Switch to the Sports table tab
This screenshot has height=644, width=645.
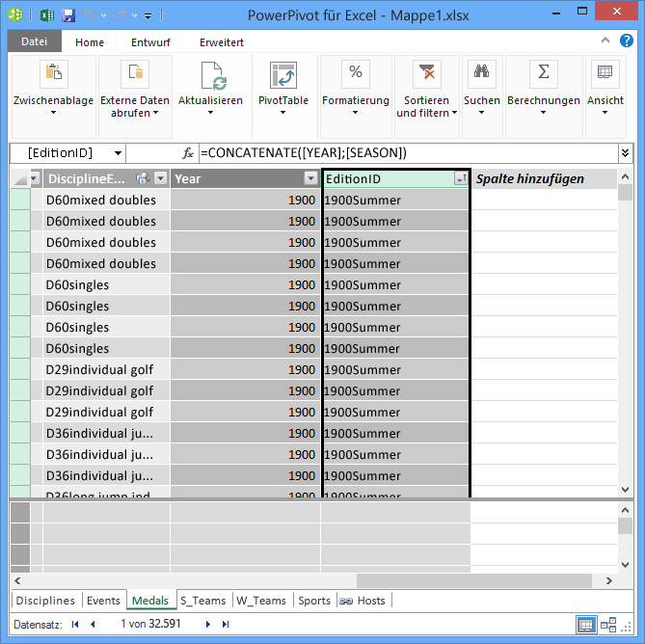click(x=314, y=601)
